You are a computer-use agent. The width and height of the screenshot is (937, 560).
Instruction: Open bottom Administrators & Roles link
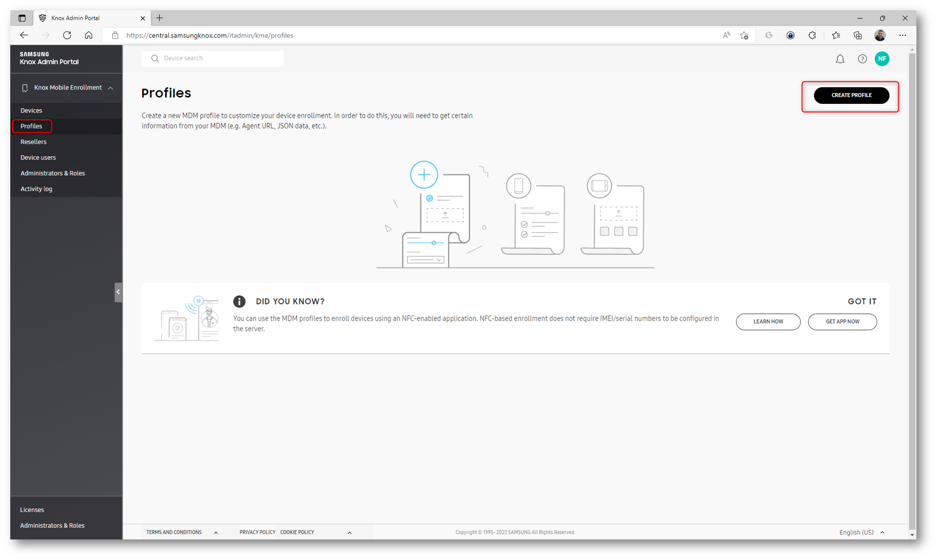point(52,525)
